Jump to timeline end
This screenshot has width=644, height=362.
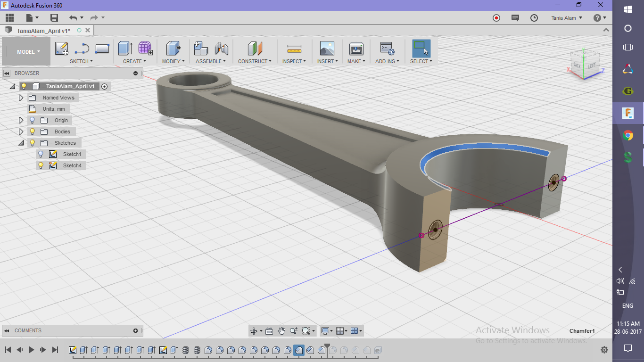(x=55, y=350)
